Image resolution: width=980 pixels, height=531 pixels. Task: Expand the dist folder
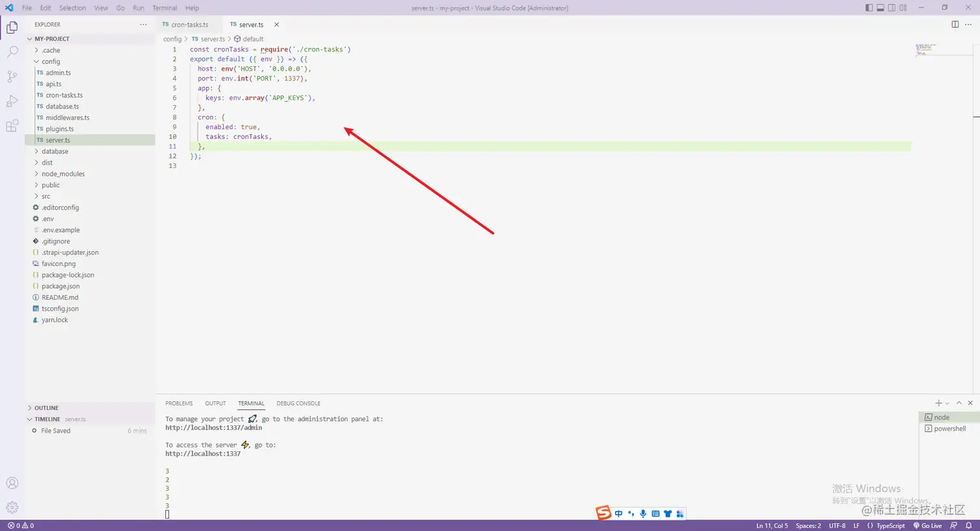91,163
